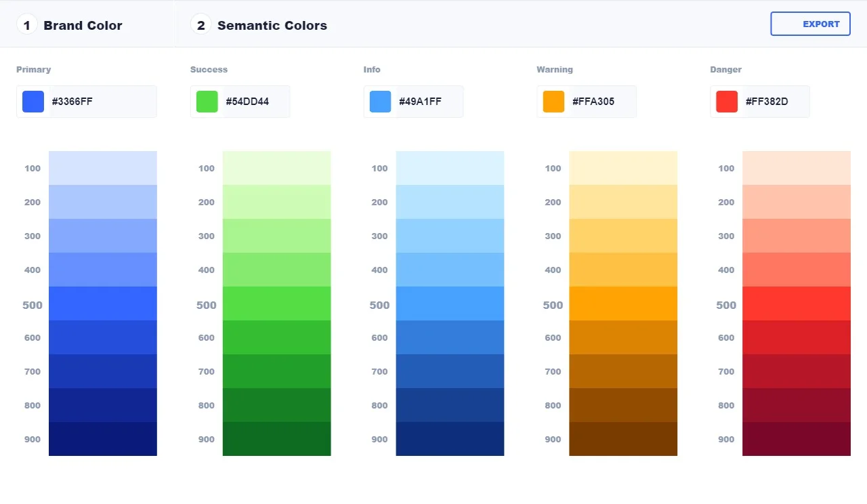Open the Info color picker swatch
The height and width of the screenshot is (504, 867).
tap(380, 102)
